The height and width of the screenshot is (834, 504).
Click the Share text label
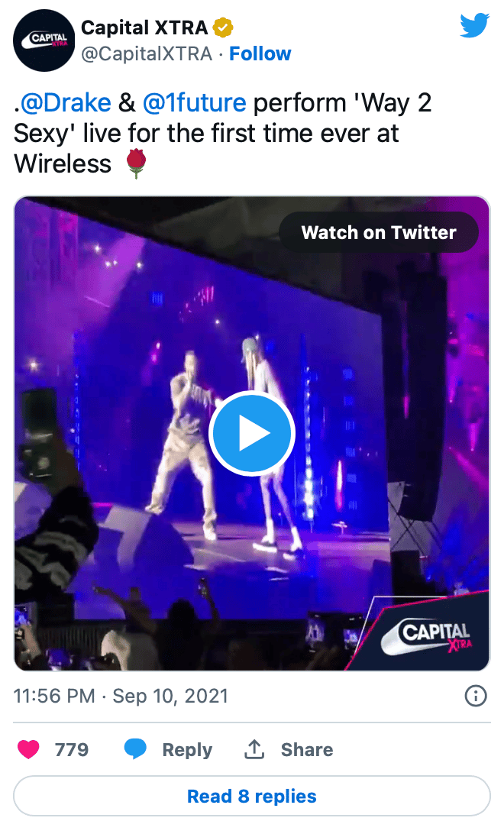click(x=307, y=749)
